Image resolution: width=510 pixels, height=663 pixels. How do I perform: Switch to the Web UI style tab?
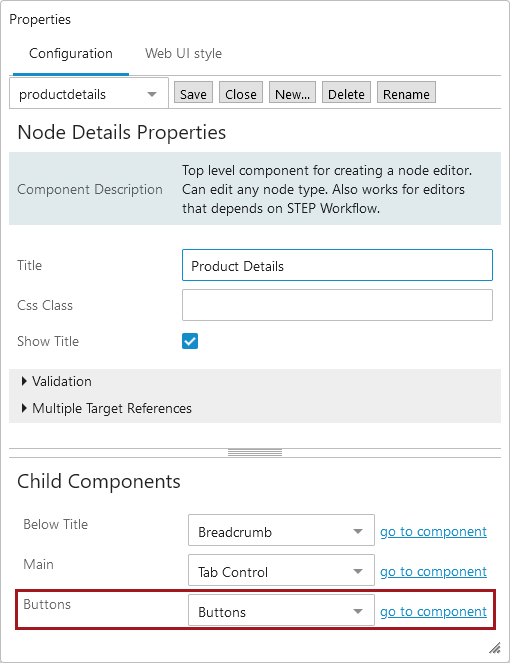click(x=183, y=54)
